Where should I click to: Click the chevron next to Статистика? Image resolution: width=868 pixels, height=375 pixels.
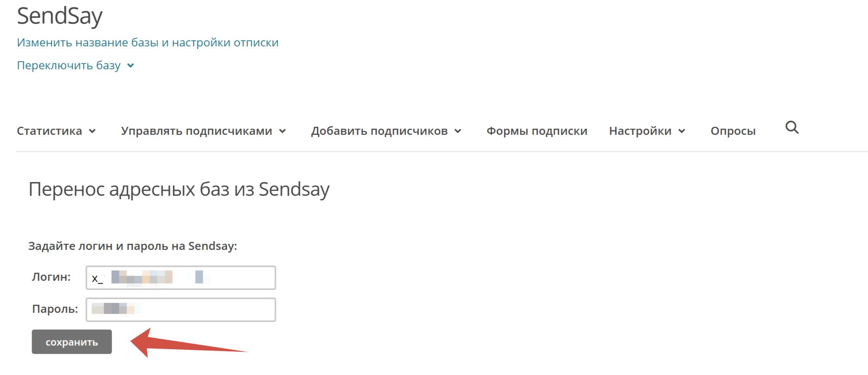tap(92, 131)
